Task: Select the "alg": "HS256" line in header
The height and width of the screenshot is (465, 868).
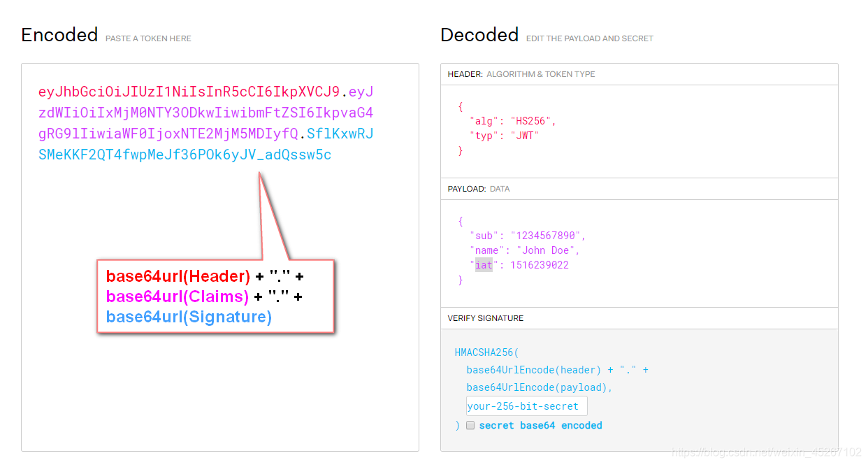Action: (513, 121)
